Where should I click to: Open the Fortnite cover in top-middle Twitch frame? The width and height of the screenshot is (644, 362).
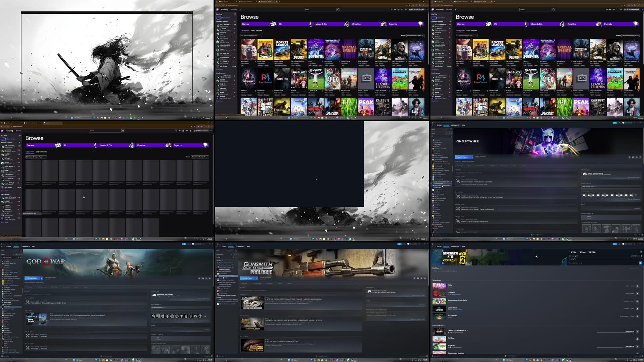pyautogui.click(x=315, y=49)
